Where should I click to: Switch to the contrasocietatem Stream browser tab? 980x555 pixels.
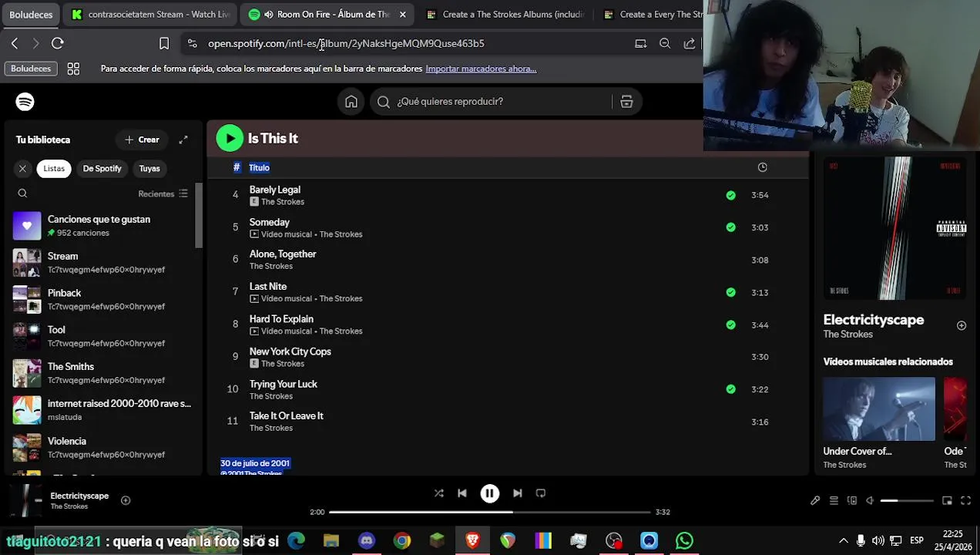(150, 14)
